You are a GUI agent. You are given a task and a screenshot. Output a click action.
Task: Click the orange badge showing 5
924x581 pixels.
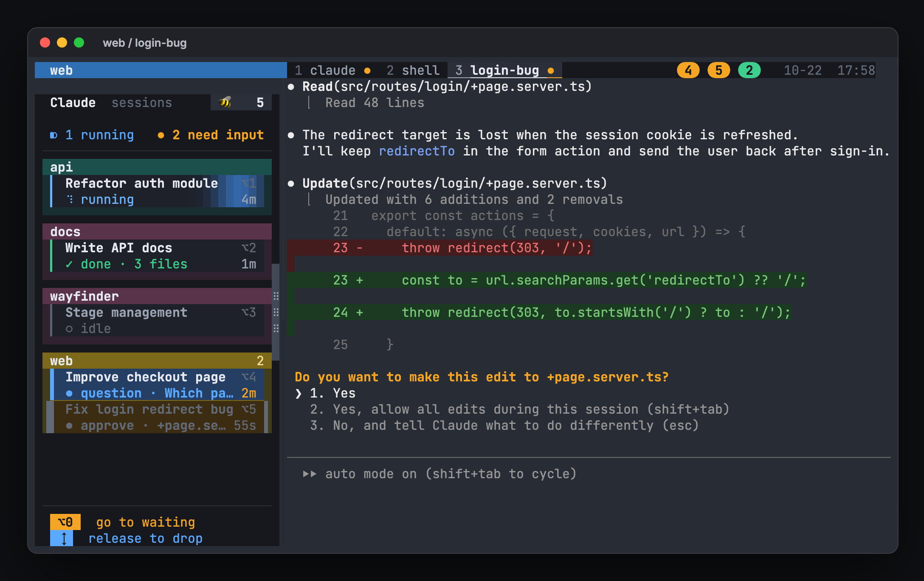(718, 70)
